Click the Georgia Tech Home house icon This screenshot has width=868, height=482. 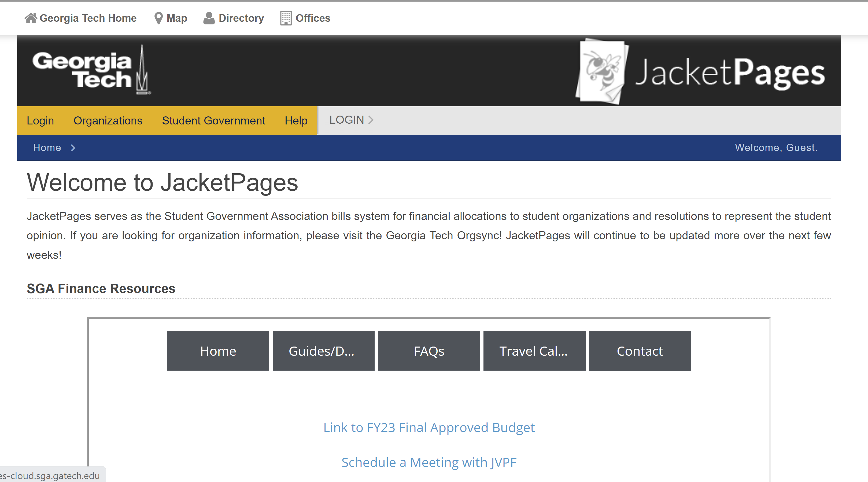31,18
